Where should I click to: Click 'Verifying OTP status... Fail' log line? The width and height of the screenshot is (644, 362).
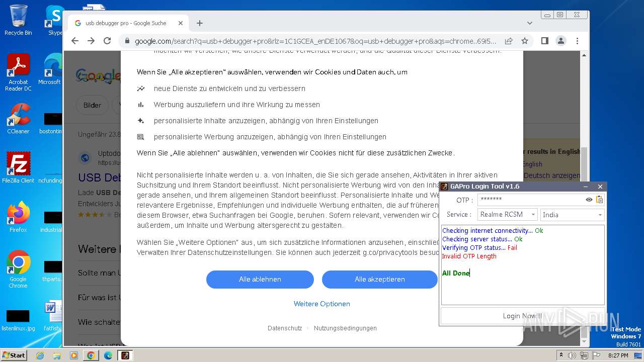coord(479,248)
